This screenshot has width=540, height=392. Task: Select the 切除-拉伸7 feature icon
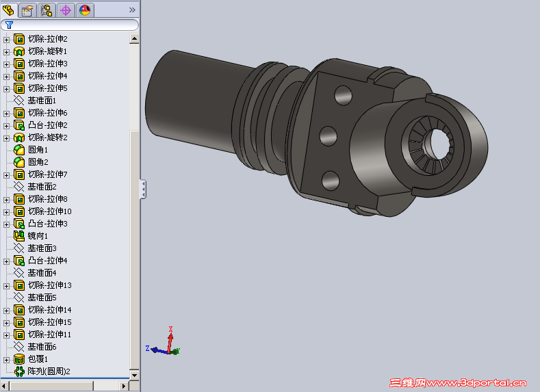pyautogui.click(x=19, y=174)
